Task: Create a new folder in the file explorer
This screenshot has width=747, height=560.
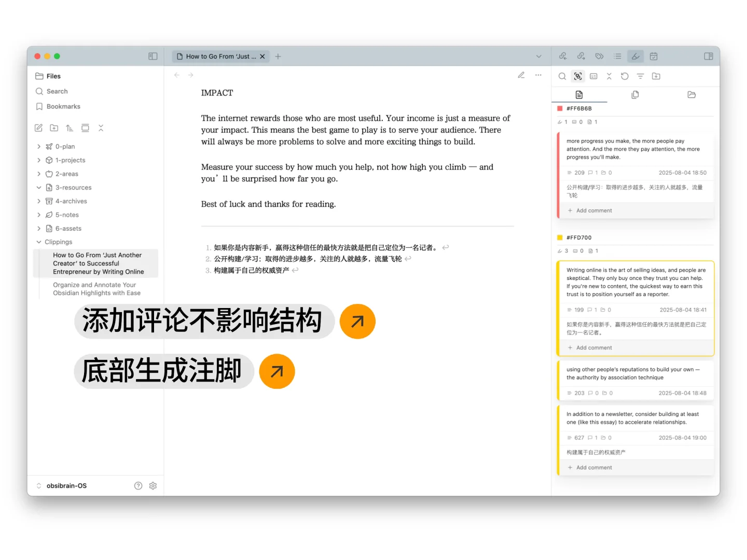Action: coord(54,128)
